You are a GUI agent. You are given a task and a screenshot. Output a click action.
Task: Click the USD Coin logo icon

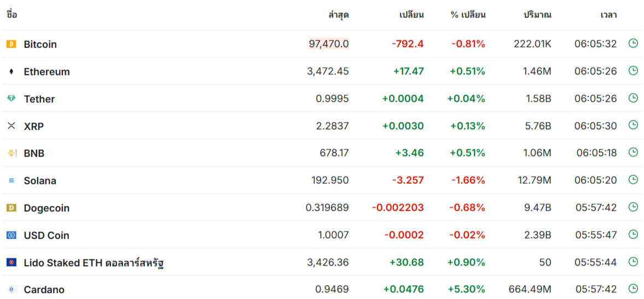[x=11, y=235]
